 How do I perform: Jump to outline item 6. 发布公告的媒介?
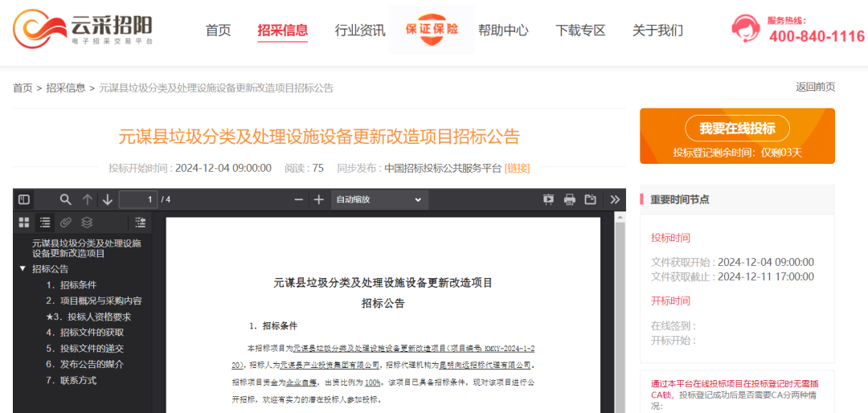click(85, 364)
